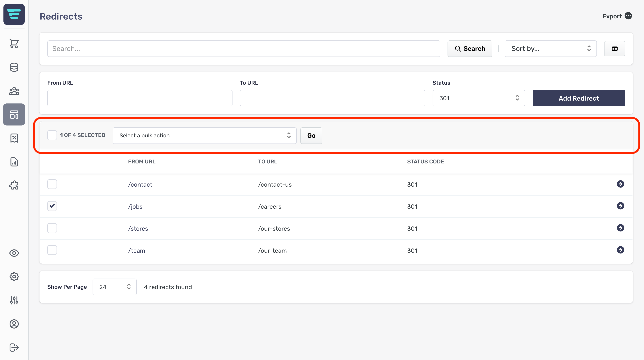
Task: Open the customers people-group icon
Action: point(14,91)
